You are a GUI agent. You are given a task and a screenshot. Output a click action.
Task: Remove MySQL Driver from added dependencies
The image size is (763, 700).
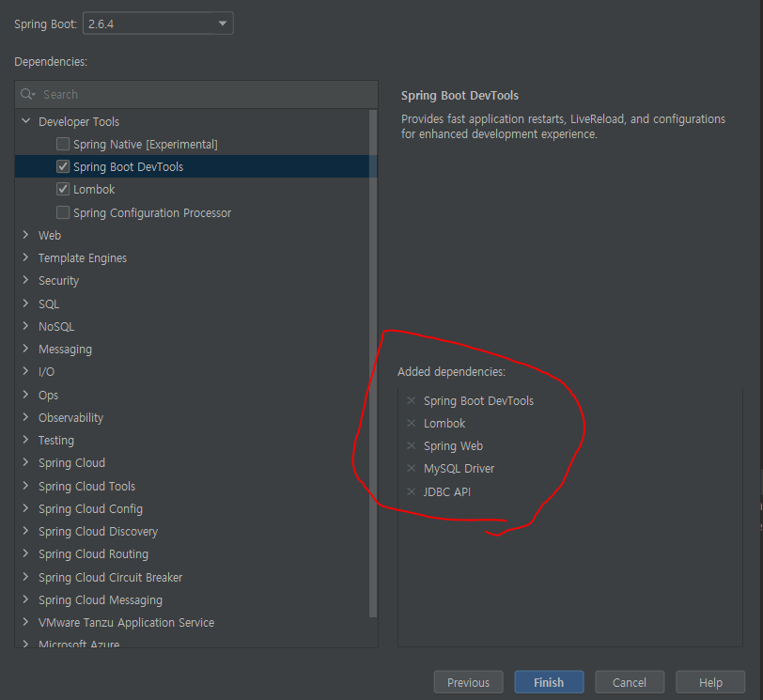point(412,468)
